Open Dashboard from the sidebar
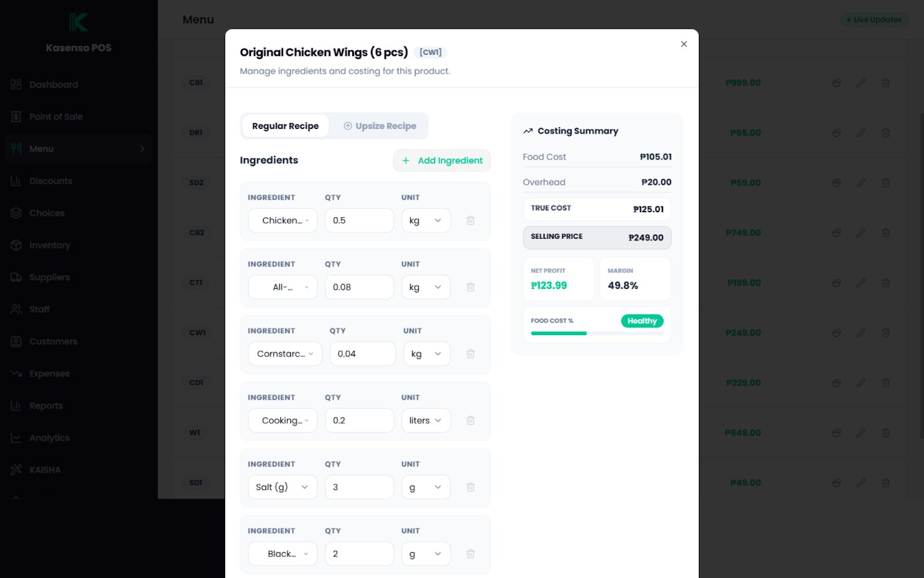Image resolution: width=924 pixels, height=578 pixels. click(x=79, y=84)
